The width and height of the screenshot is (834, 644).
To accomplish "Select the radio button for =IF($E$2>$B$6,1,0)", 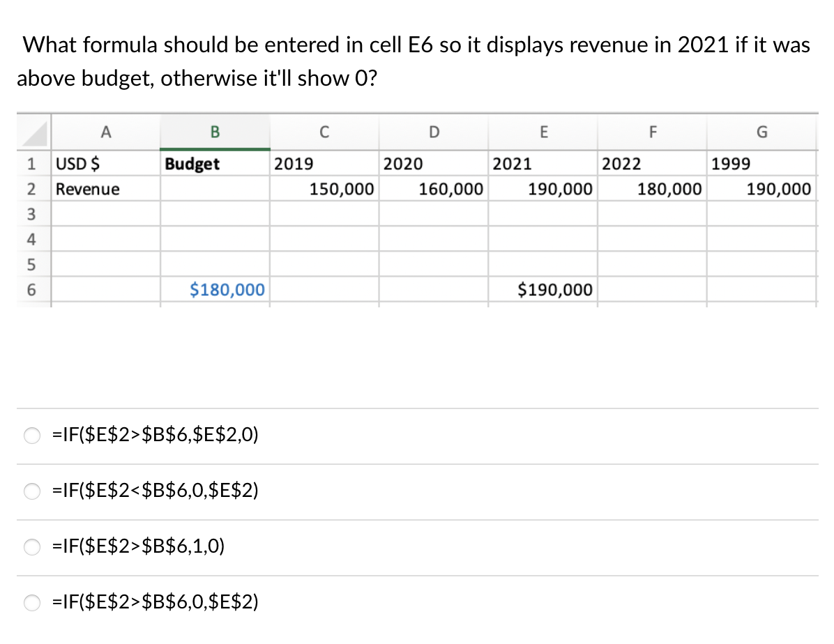I will tap(31, 546).
